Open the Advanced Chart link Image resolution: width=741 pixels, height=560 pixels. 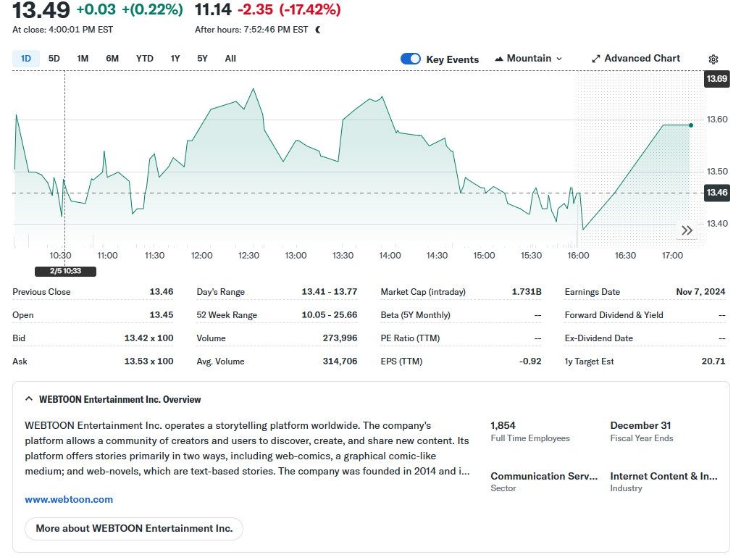tap(636, 59)
